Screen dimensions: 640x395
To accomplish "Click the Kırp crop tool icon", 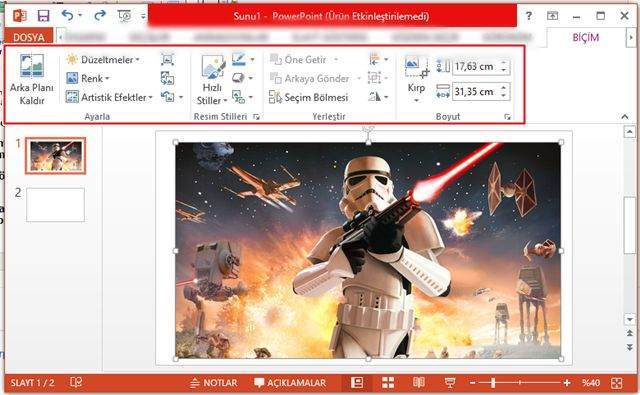I will coord(416,66).
